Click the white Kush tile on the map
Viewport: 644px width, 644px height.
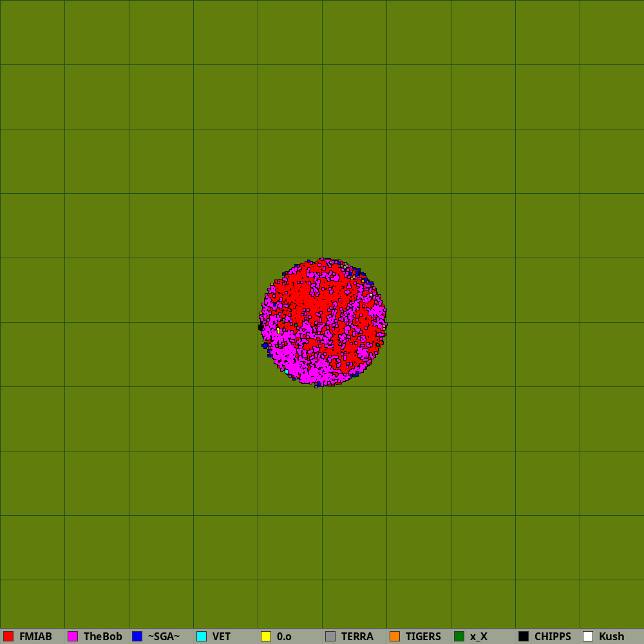(371, 295)
